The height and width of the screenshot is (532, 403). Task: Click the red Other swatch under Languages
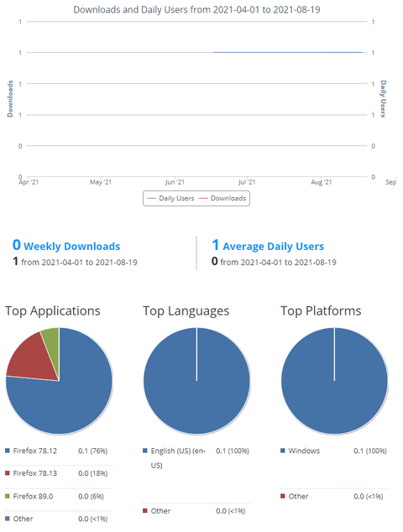(x=145, y=511)
